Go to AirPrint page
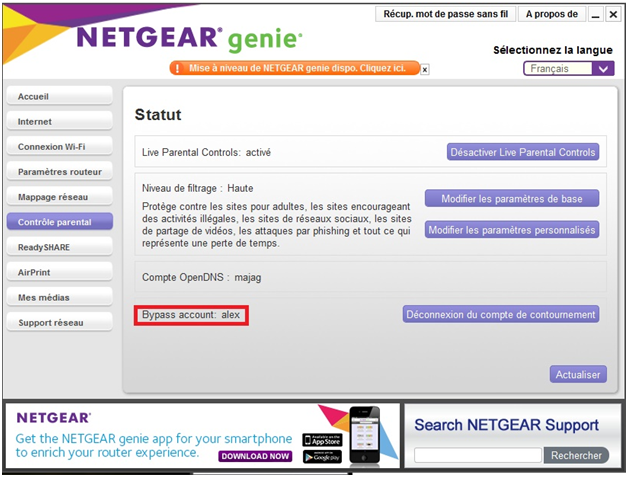 (60, 272)
